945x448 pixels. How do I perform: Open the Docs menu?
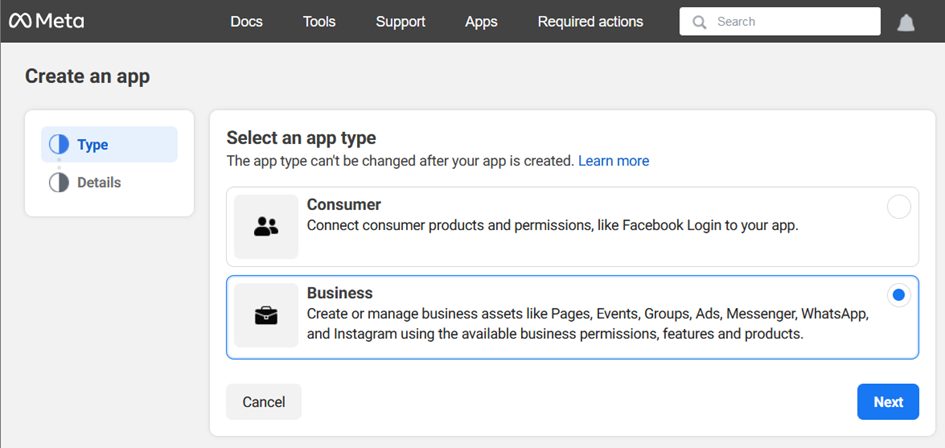pos(246,21)
